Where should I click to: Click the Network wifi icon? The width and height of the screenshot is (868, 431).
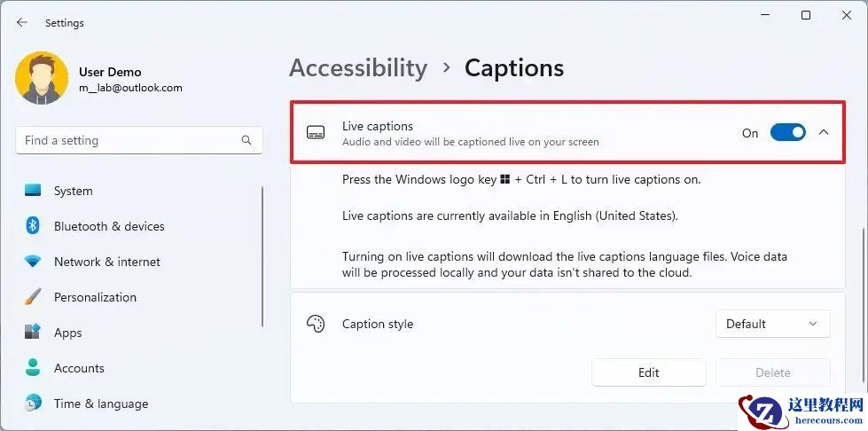(x=34, y=262)
